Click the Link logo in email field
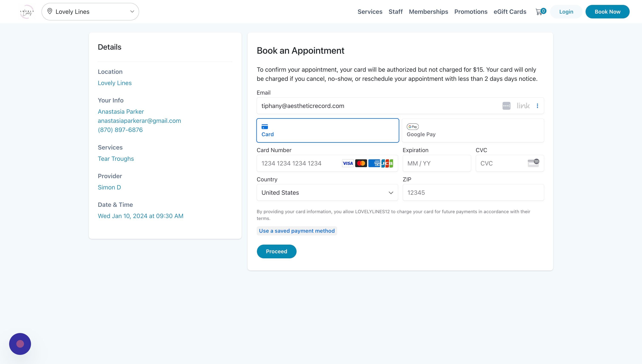This screenshot has width=642, height=364. pyautogui.click(x=523, y=106)
